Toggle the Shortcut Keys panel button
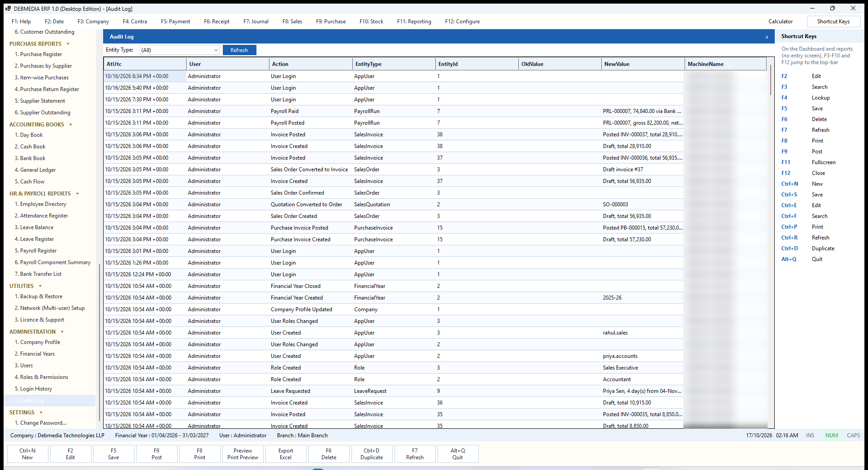This screenshot has width=868, height=470. (833, 22)
